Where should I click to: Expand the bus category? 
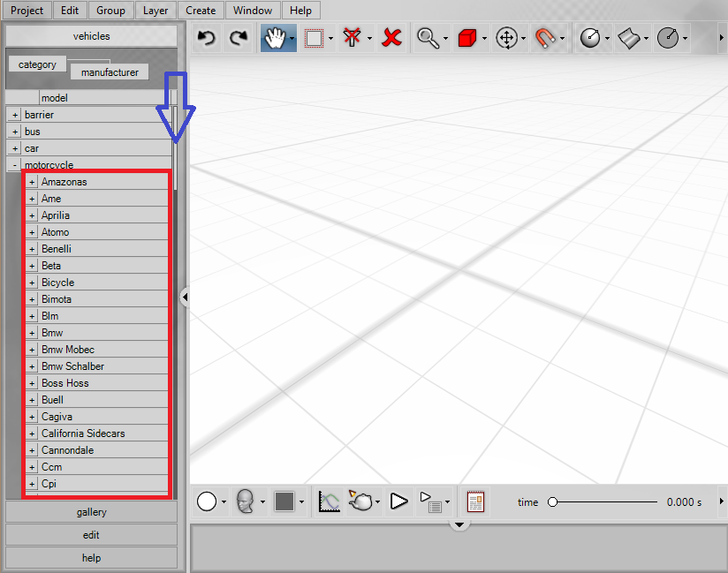coord(15,132)
